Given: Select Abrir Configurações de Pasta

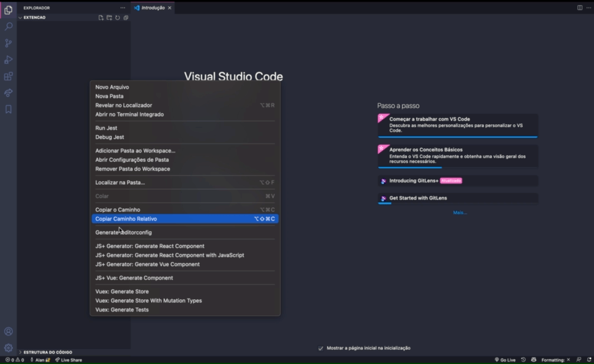Looking at the screenshot, I should 185,159.
